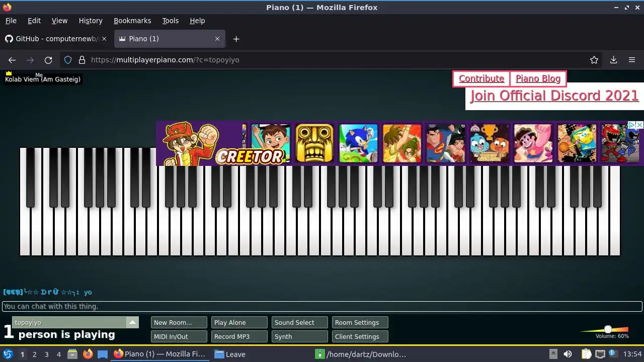Click the SpongeBob basketball game thumbnail

577,143
